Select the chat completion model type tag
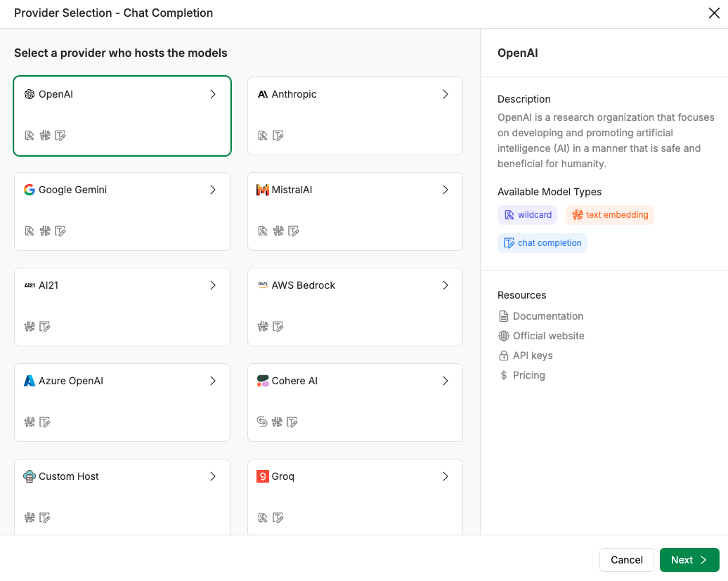 [542, 243]
